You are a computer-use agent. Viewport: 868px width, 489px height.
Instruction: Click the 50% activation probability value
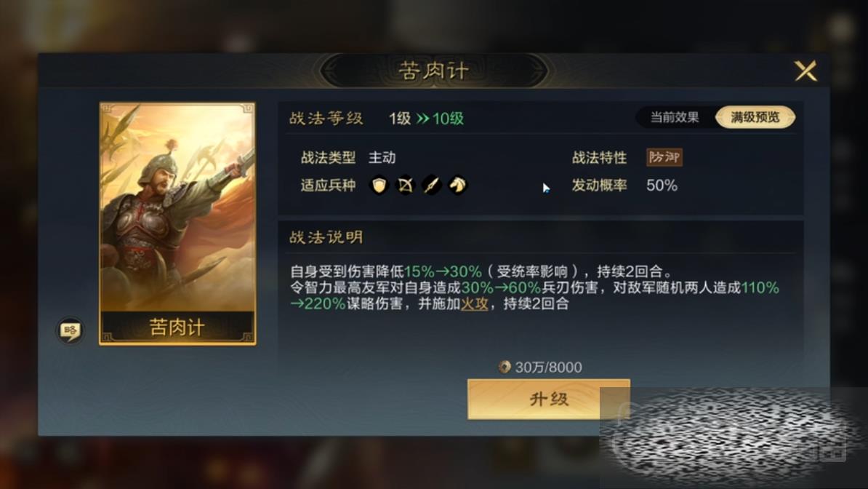click(x=662, y=185)
